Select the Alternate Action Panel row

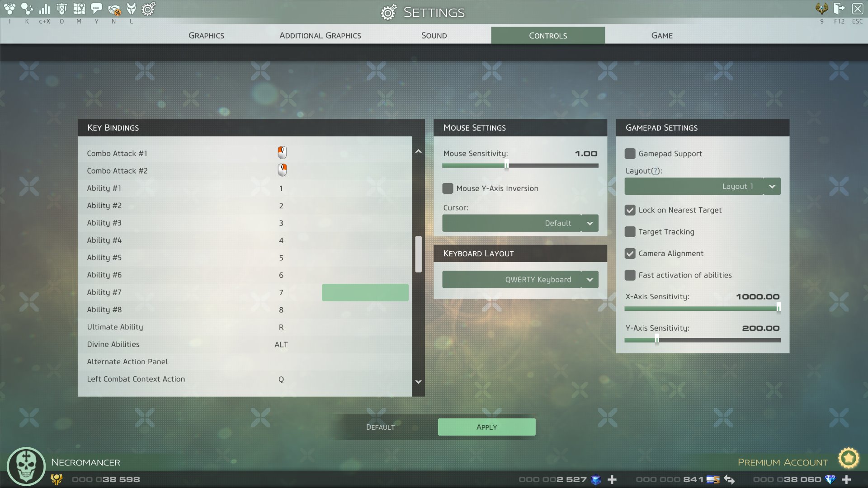pos(245,361)
